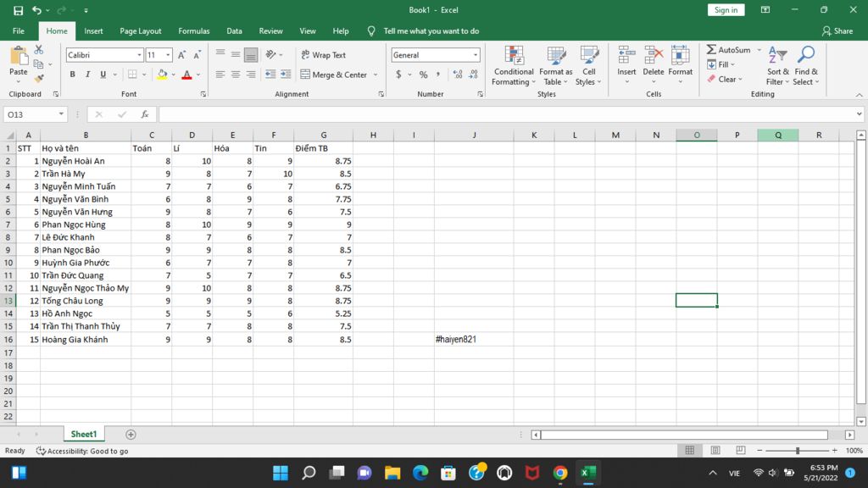
Task: Open the Format cells menu
Action: coord(681,64)
